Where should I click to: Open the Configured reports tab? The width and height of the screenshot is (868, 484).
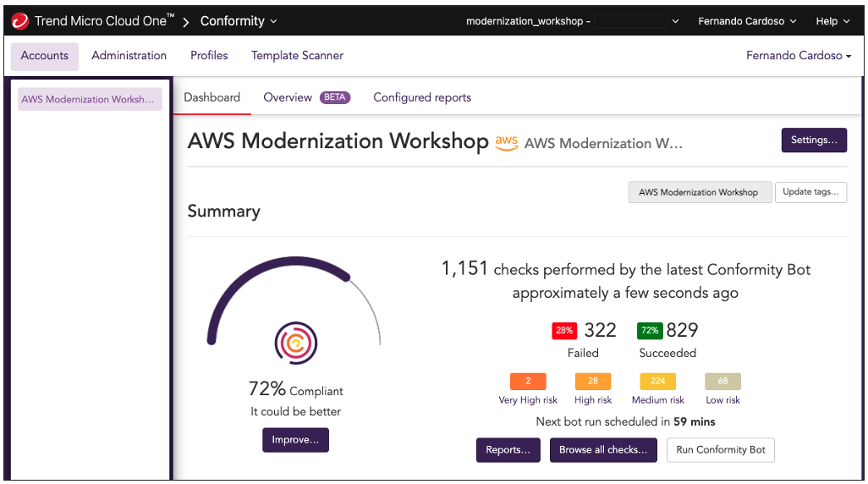422,97
